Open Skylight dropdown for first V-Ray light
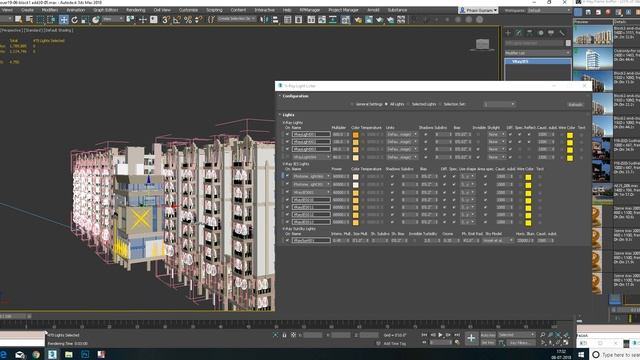 (497, 134)
